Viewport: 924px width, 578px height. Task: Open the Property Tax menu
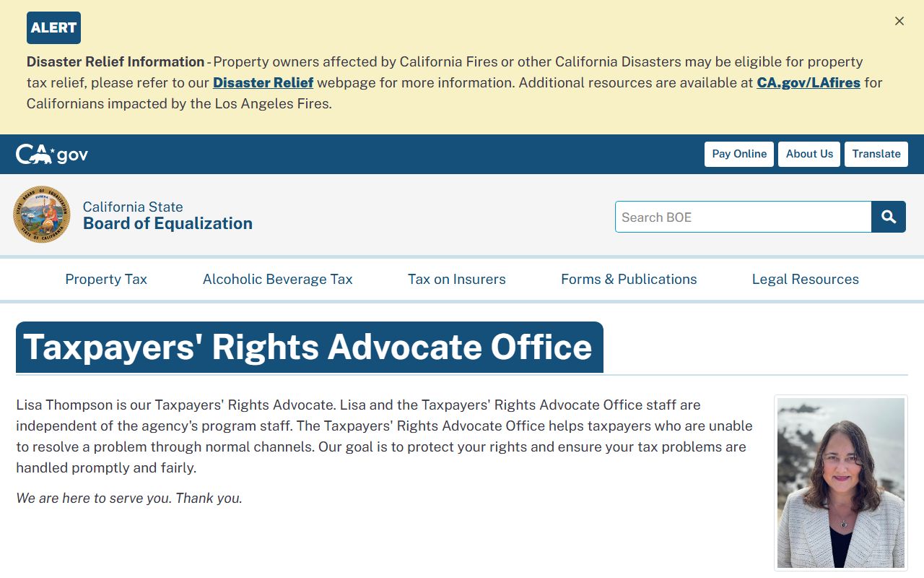pyautogui.click(x=106, y=279)
